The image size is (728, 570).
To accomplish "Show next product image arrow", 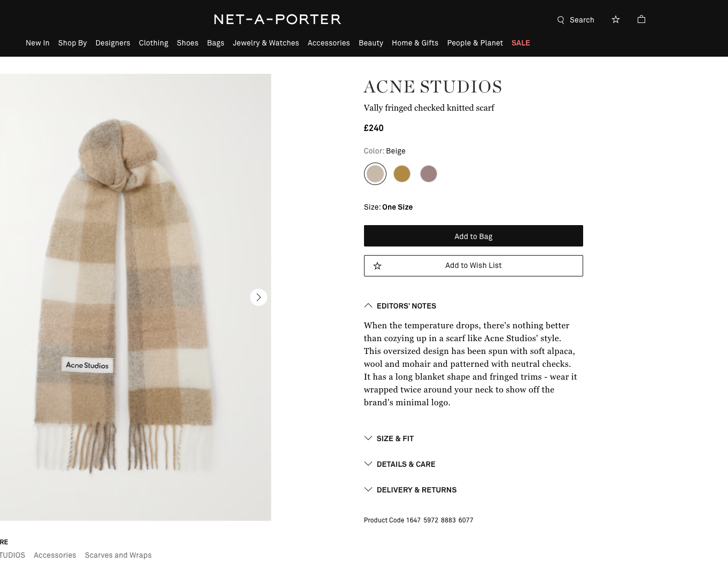I will point(259,297).
